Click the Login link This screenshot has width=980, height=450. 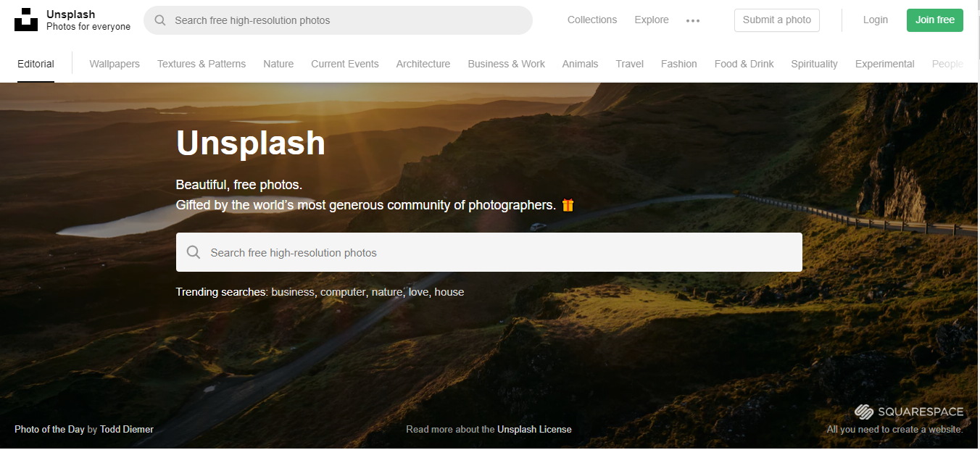pyautogui.click(x=876, y=20)
